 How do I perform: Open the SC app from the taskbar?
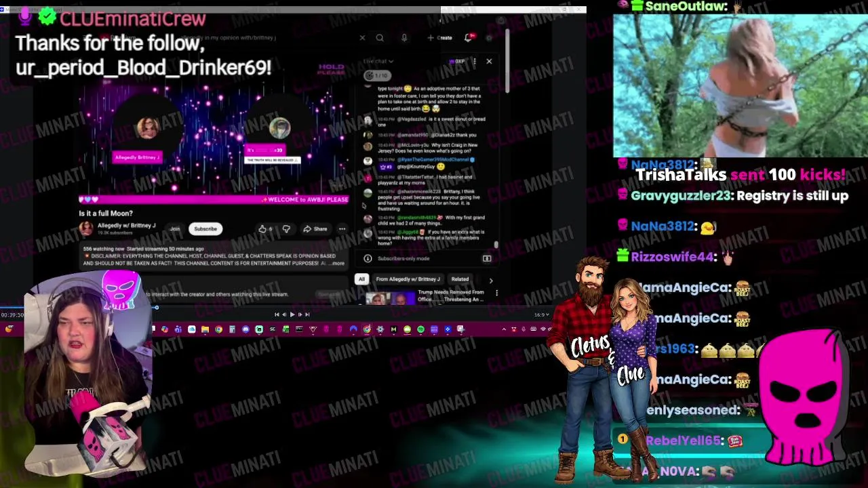pyautogui.click(x=273, y=329)
